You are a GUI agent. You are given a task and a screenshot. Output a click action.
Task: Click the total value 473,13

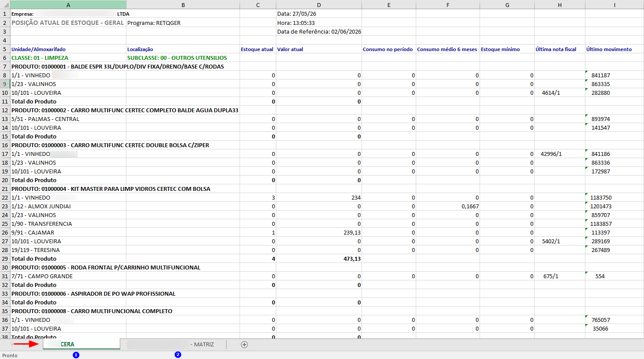(x=319, y=259)
